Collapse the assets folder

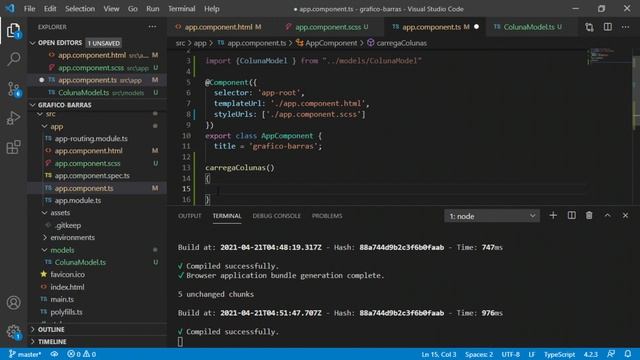[x=44, y=213]
